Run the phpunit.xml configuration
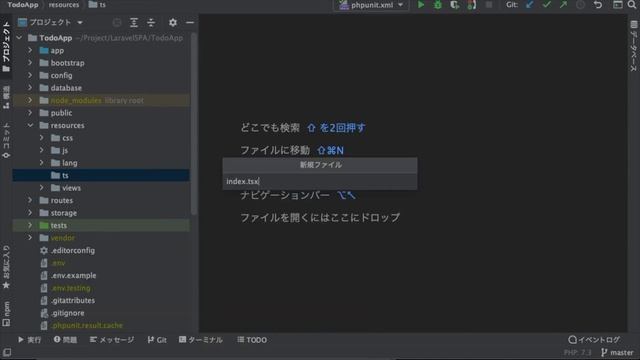The image size is (640, 360). pyautogui.click(x=421, y=5)
